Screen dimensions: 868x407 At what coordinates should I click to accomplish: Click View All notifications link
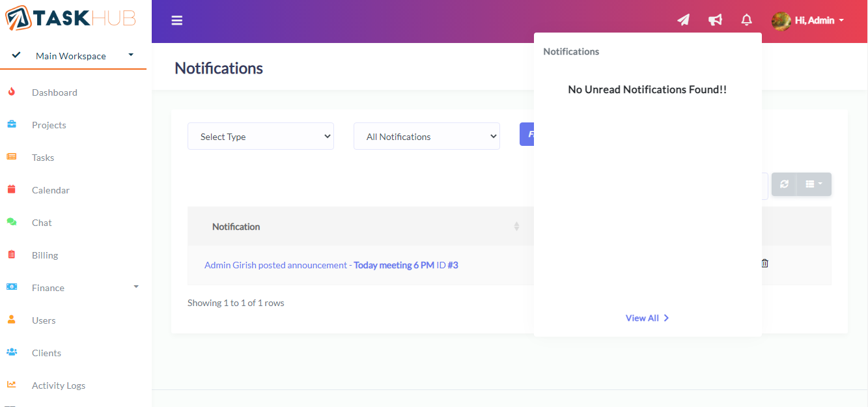pyautogui.click(x=647, y=318)
